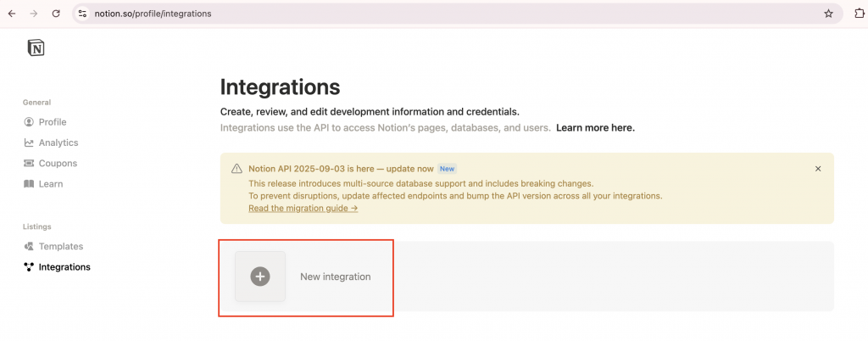Click the Notion logo
This screenshot has width=868, height=341.
(36, 48)
